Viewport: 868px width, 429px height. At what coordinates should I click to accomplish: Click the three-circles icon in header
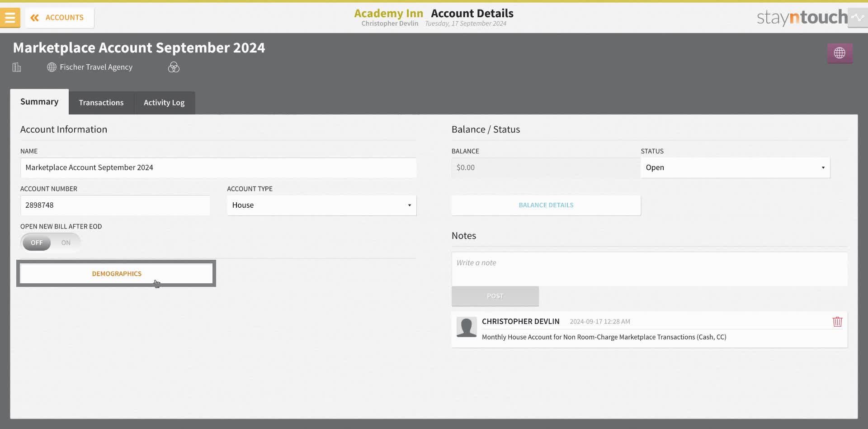point(174,67)
